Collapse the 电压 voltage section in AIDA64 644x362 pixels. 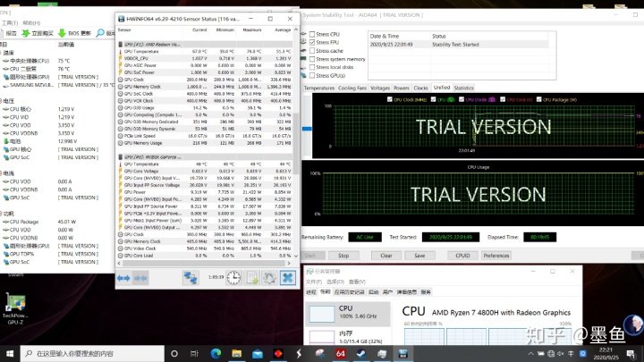[1, 101]
